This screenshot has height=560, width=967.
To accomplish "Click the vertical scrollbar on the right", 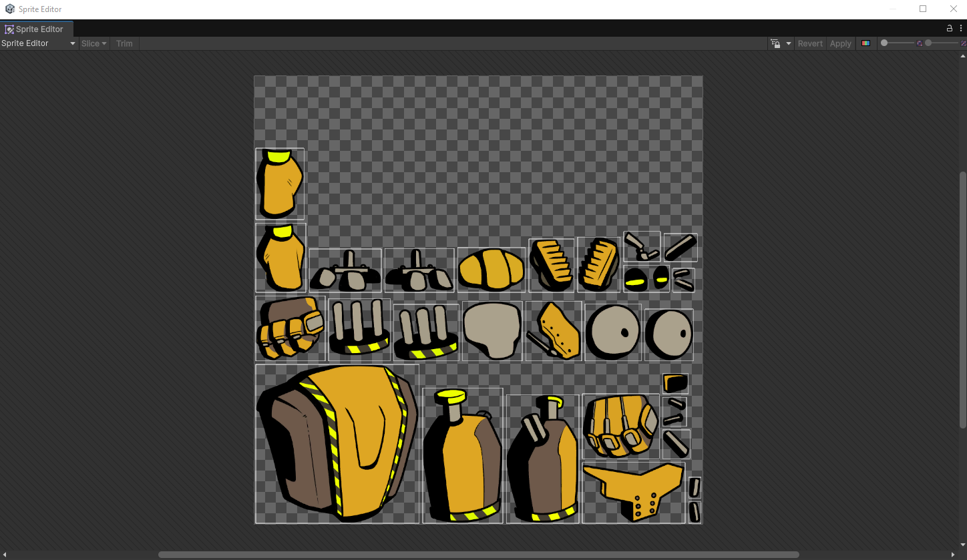I will click(962, 300).
